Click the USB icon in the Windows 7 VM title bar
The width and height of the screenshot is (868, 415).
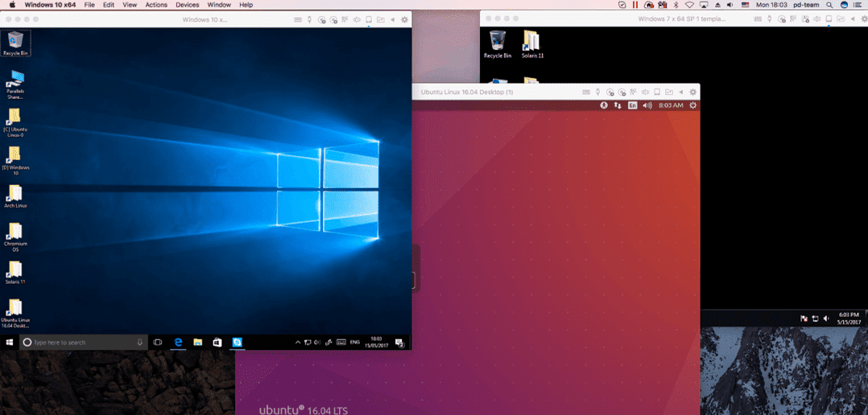[769, 19]
